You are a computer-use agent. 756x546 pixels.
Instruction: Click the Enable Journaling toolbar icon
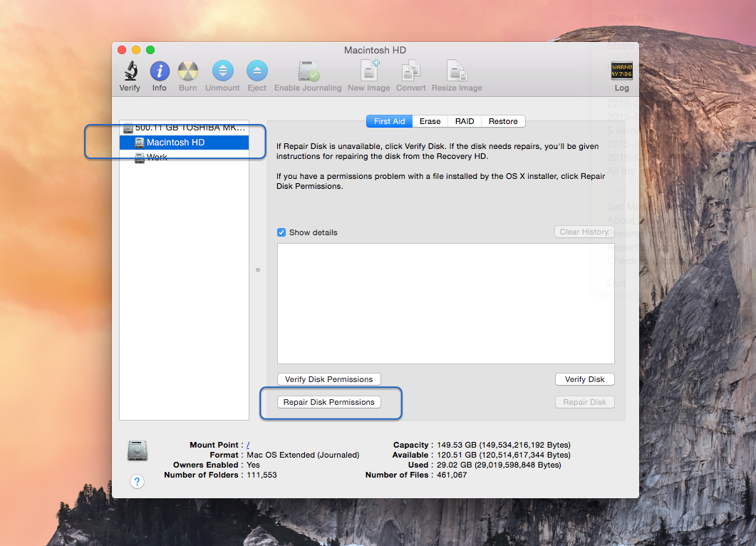(x=308, y=71)
